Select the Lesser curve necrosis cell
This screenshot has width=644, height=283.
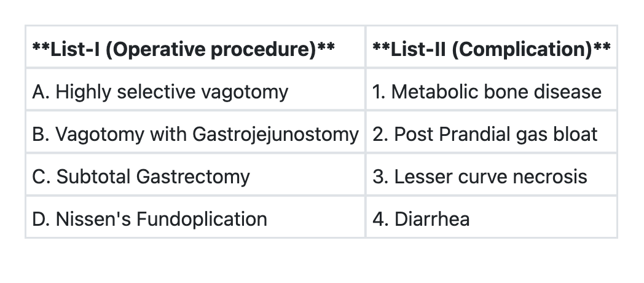click(x=480, y=177)
